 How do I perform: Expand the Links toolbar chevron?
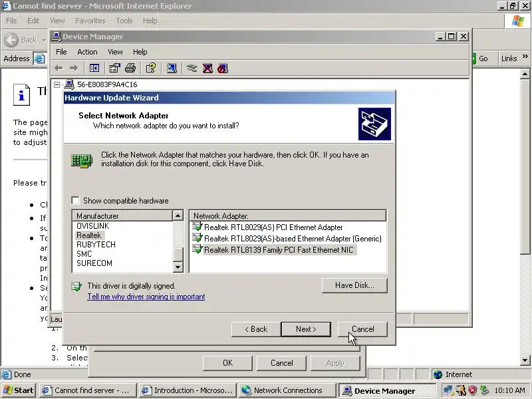[x=525, y=57]
